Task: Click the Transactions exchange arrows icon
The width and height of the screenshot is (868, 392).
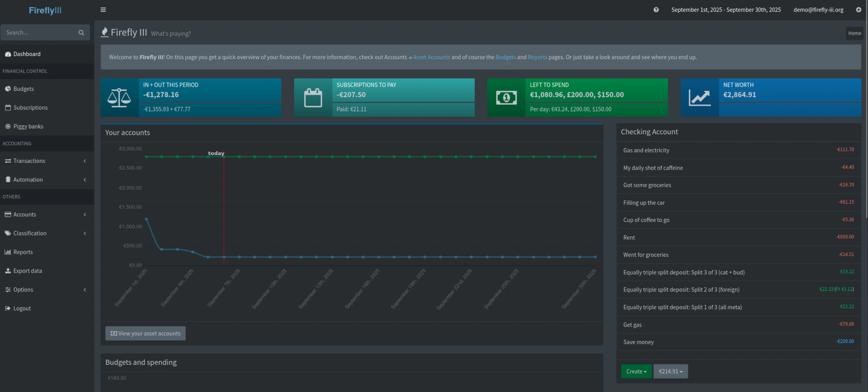Action: (8, 161)
